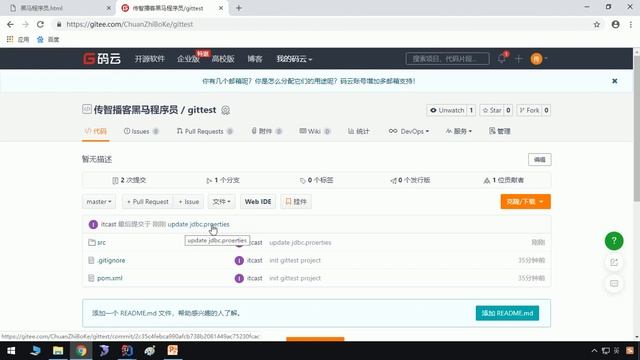Open the Wiki tab
Screen dimensions: 640x360
315,131
